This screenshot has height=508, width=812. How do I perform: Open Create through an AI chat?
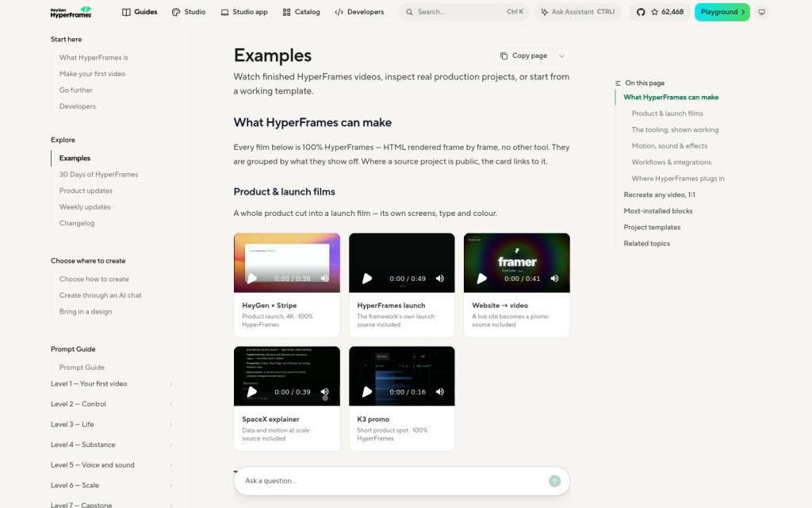(100, 295)
